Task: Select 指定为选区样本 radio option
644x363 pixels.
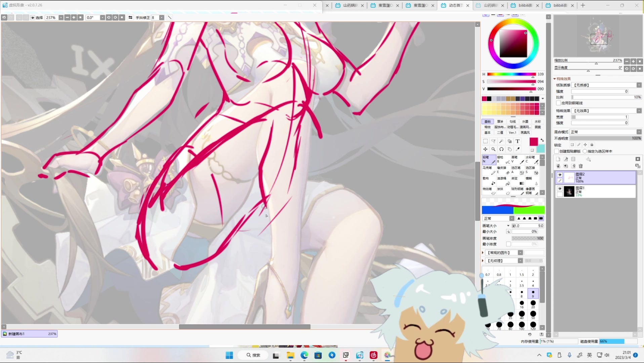Action: tap(585, 151)
